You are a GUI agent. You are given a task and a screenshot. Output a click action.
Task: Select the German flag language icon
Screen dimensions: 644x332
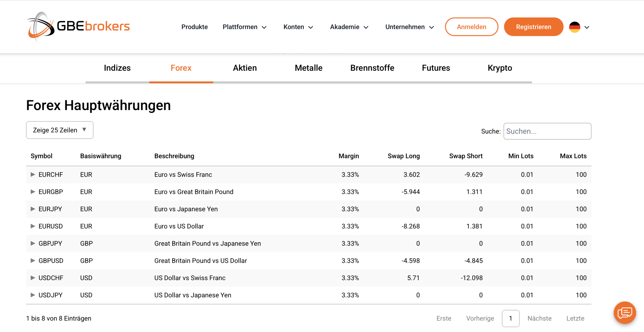coord(575,27)
